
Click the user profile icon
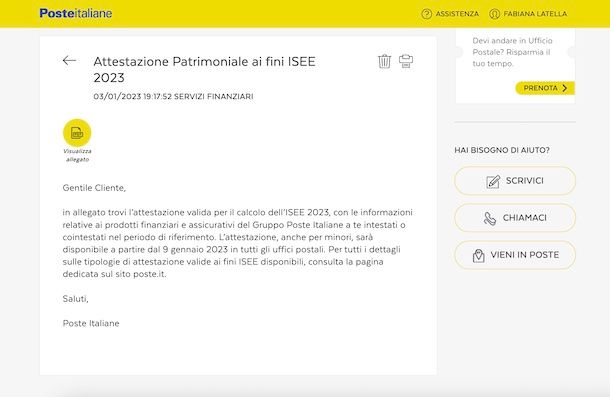click(494, 14)
